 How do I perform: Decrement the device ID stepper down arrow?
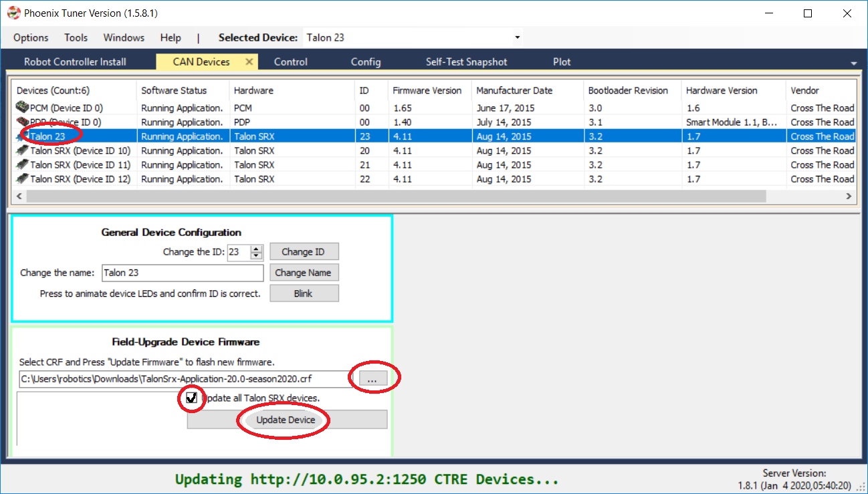(257, 256)
